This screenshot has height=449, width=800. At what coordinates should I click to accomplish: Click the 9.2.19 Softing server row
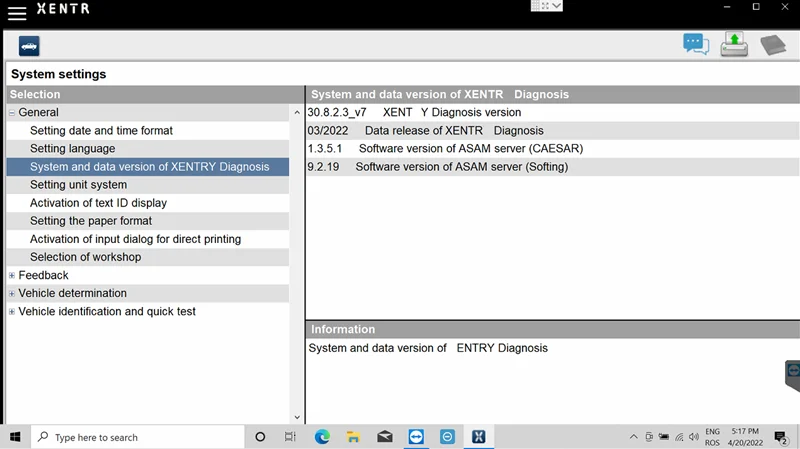pos(553,167)
